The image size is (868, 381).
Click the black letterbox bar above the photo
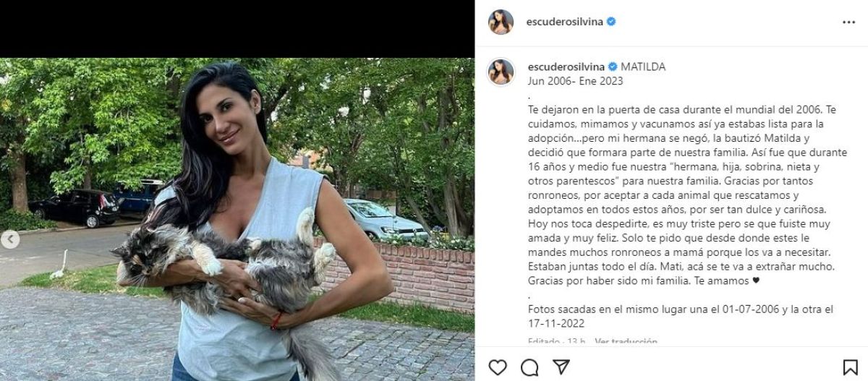[237, 29]
